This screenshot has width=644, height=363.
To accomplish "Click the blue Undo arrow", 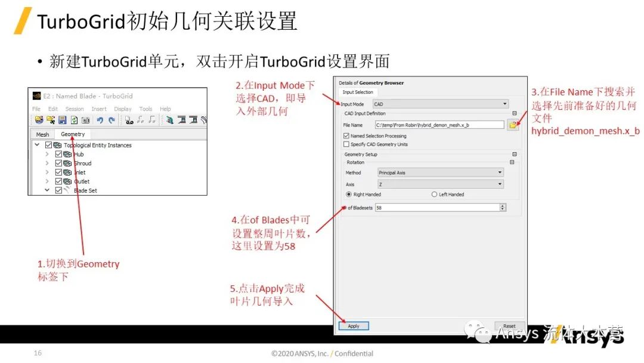I will (100, 120).
